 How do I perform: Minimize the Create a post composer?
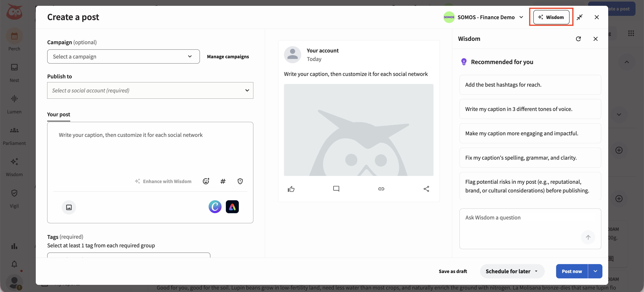pos(580,17)
